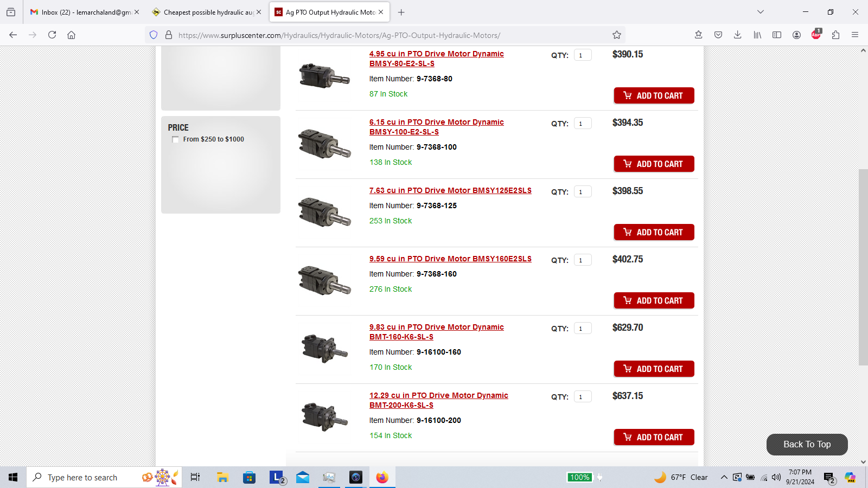Open Microsoft Store from the taskbar
Image resolution: width=868 pixels, height=488 pixels.
[x=249, y=477]
